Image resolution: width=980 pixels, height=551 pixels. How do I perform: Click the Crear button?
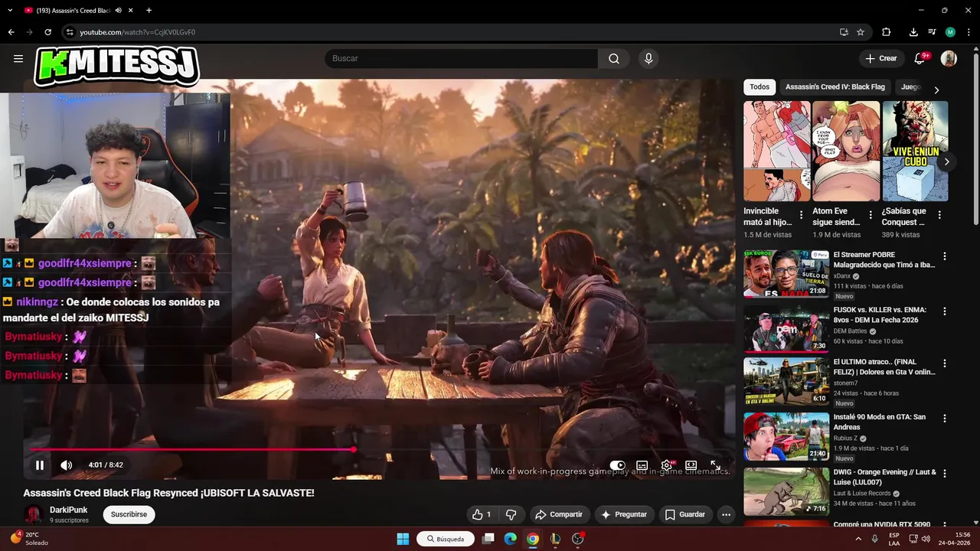[x=880, y=58]
